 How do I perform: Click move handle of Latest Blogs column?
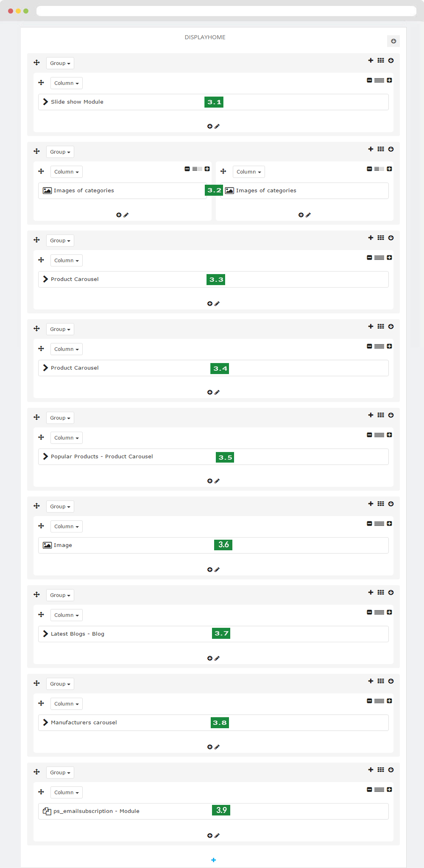41,615
